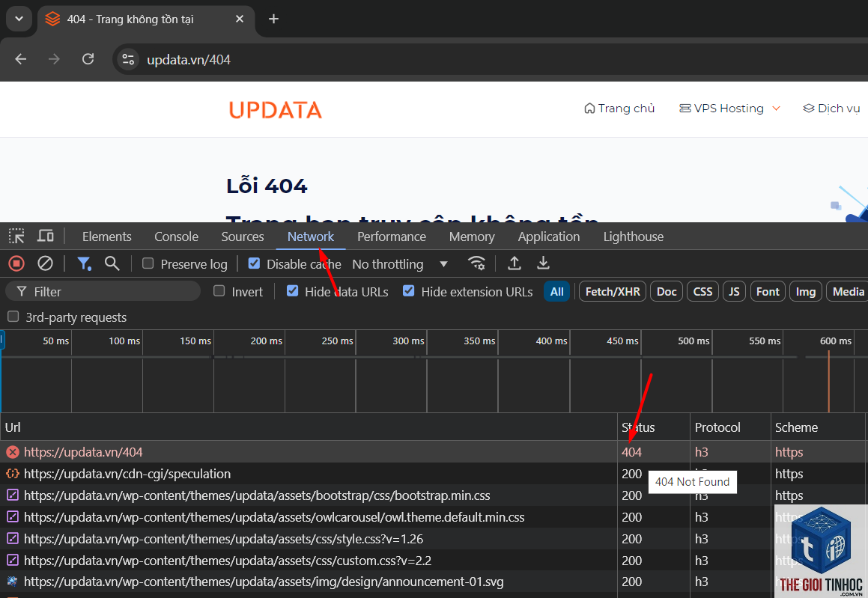Close the 404 Trang không tồn tại tab

point(240,19)
